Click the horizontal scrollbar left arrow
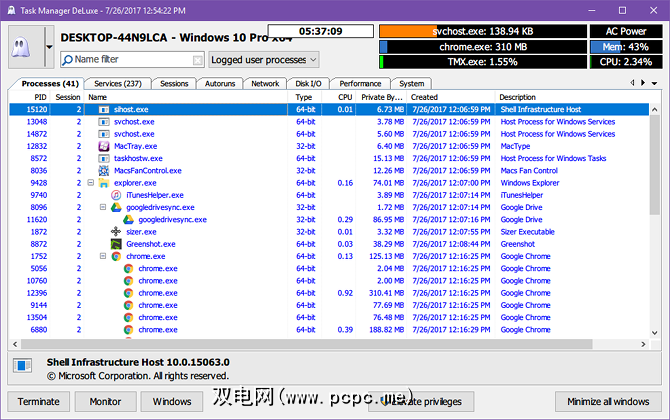The height and width of the screenshot is (420, 670). [x=15, y=344]
